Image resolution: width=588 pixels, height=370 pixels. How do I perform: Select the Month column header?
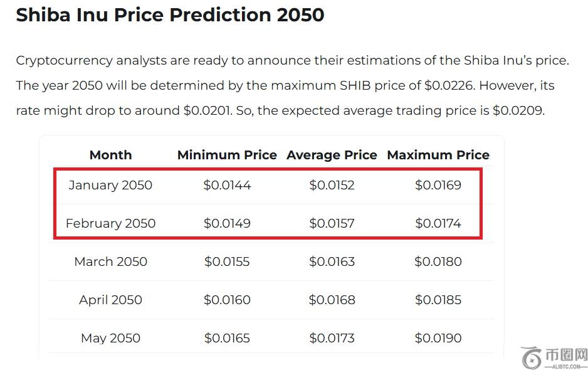click(110, 155)
